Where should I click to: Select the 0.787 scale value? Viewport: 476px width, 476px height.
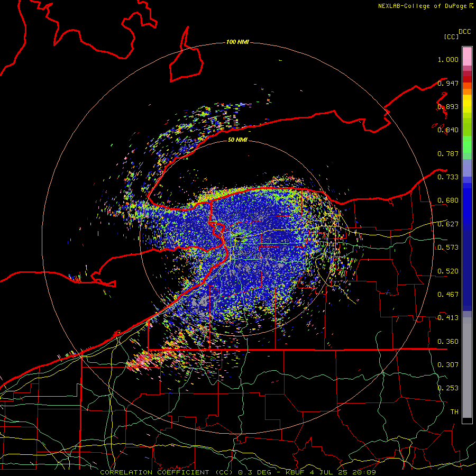(448, 153)
